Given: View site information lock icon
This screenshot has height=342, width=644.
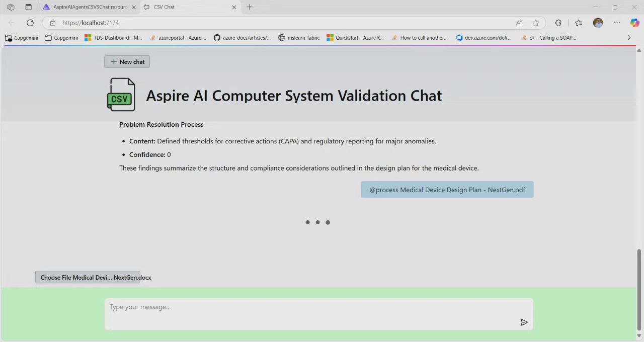Looking at the screenshot, I should [x=53, y=23].
